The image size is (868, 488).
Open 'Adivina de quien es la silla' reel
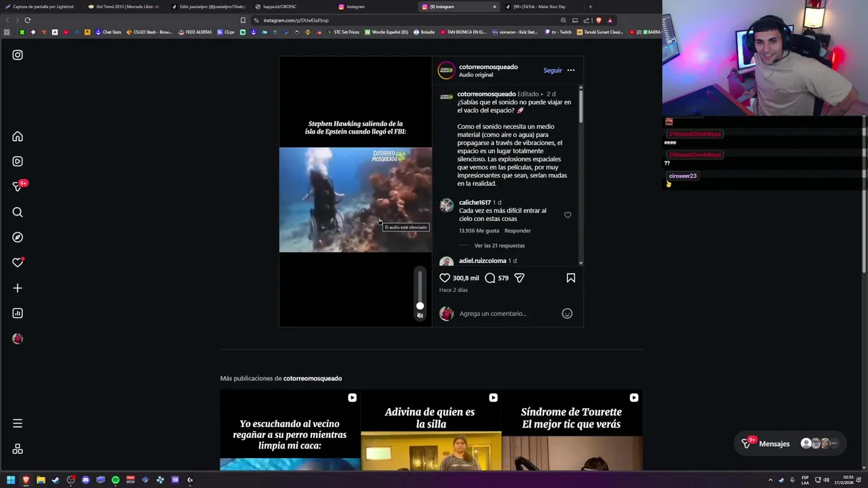(431, 430)
